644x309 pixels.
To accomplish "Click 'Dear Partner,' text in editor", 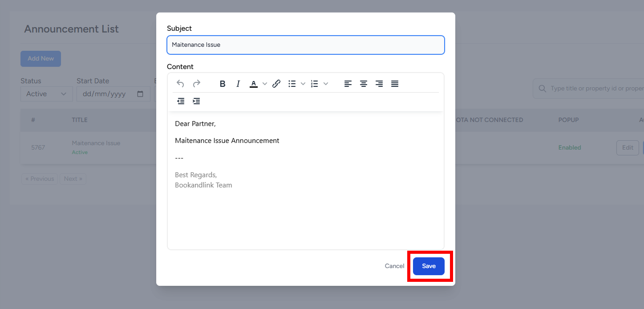I will (x=195, y=124).
